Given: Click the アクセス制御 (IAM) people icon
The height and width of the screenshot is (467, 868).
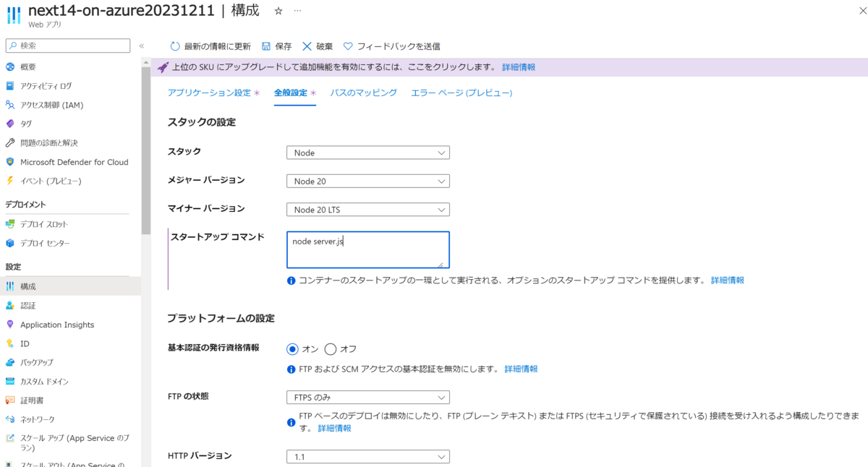Looking at the screenshot, I should (10, 105).
